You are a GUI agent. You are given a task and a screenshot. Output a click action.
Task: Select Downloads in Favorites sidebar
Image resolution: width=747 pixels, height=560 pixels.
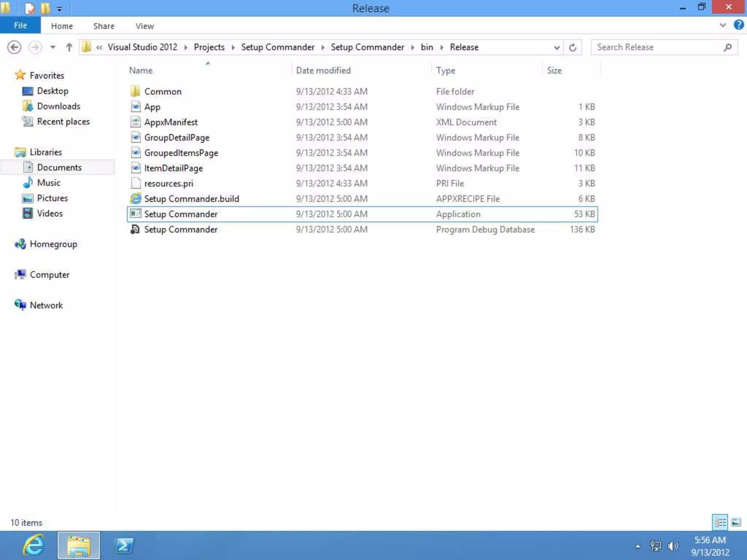58,106
